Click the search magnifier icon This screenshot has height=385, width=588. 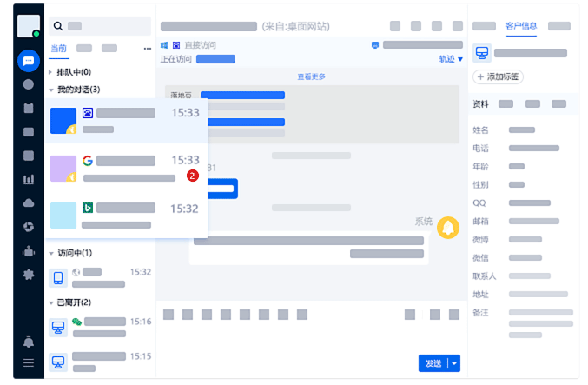[x=58, y=27]
